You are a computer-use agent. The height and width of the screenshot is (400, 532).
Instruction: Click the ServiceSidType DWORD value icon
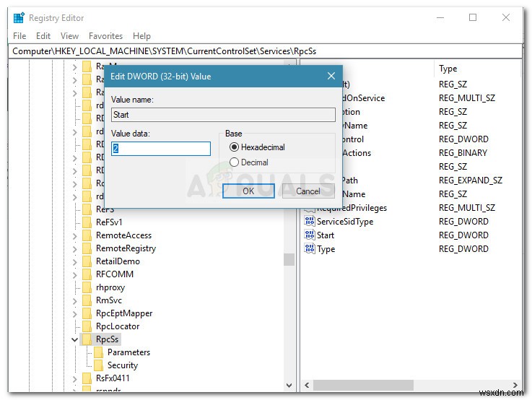pos(310,221)
